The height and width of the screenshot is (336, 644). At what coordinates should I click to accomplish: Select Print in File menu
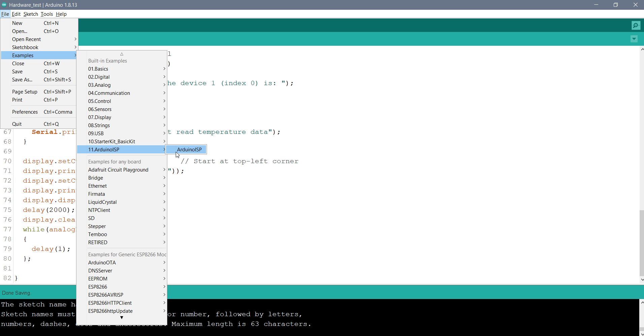click(39, 100)
